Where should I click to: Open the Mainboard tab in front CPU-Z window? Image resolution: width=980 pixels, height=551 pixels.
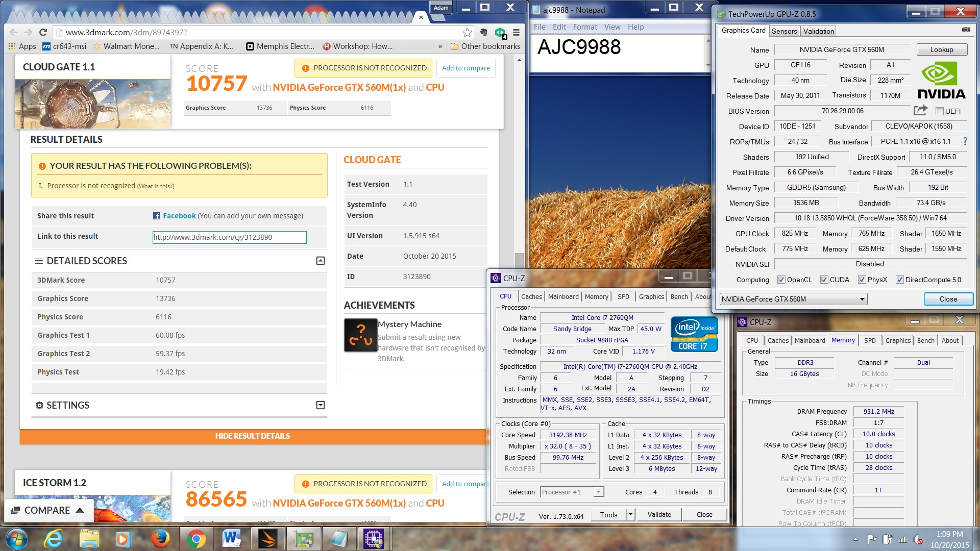(x=563, y=296)
